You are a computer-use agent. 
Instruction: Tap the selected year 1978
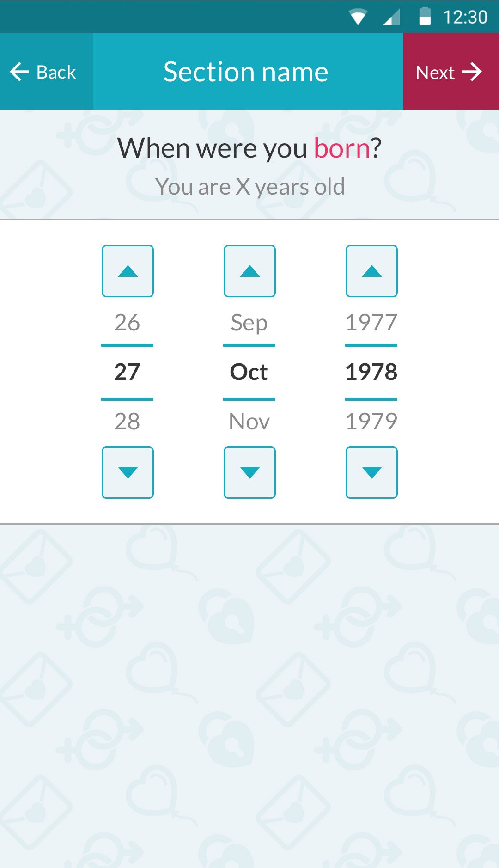click(x=371, y=372)
